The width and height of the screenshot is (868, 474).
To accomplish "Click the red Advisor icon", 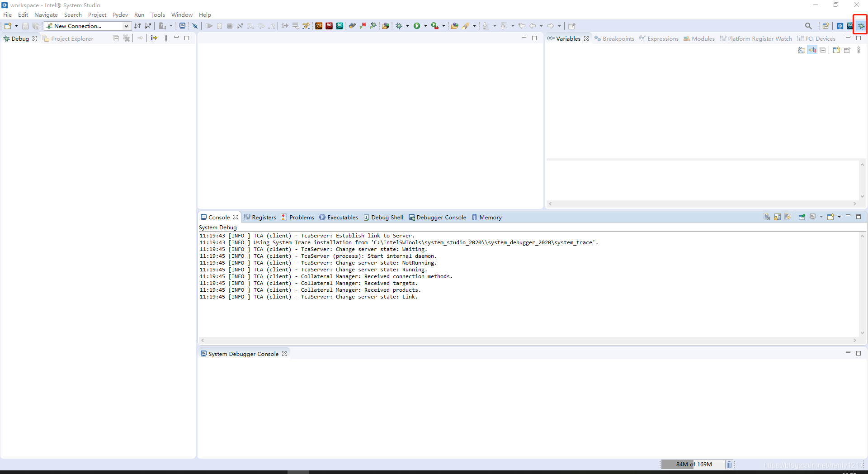I will coord(329,26).
